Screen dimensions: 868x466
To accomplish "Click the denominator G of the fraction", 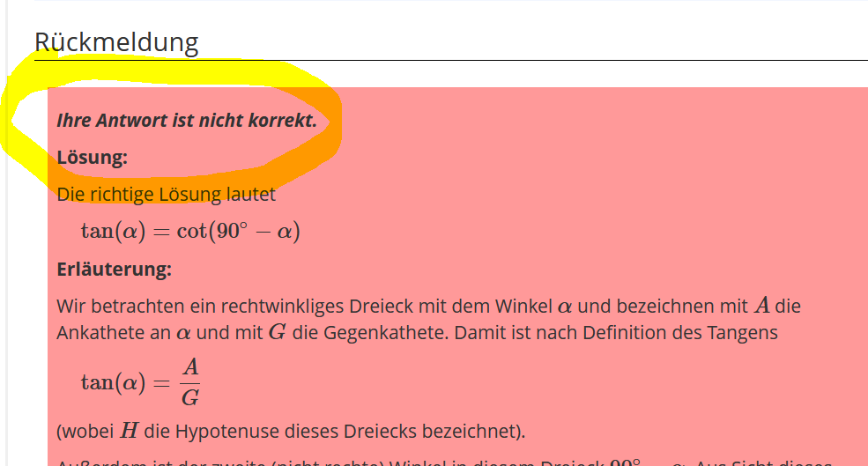I will click(189, 398).
